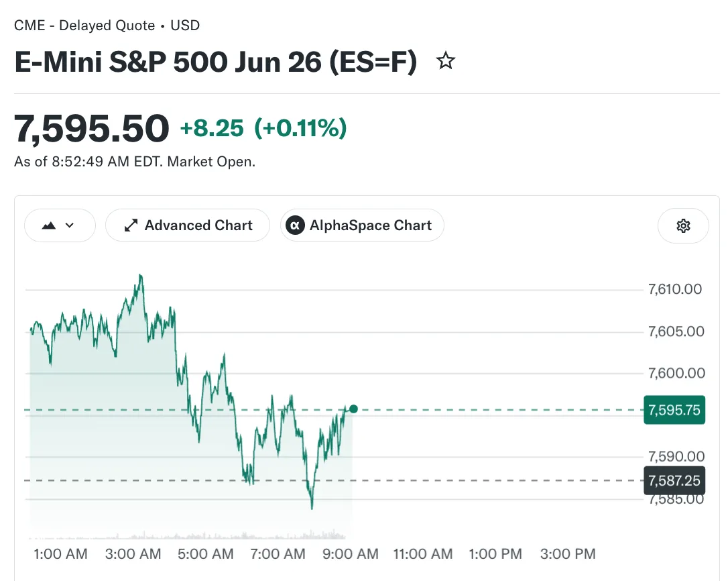Viewport: 728px width, 581px height.
Task: Click the AlphaSpace alpha logo icon
Action: coord(295,225)
